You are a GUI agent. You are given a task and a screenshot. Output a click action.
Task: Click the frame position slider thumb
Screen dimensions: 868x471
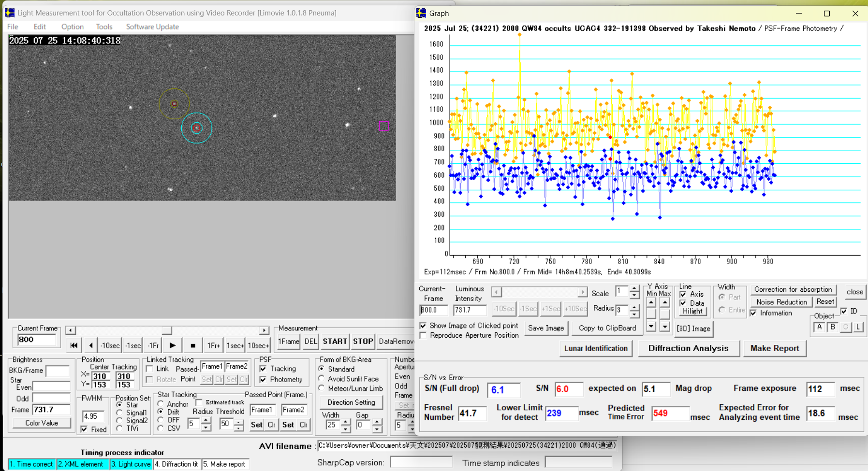pyautogui.click(x=167, y=330)
